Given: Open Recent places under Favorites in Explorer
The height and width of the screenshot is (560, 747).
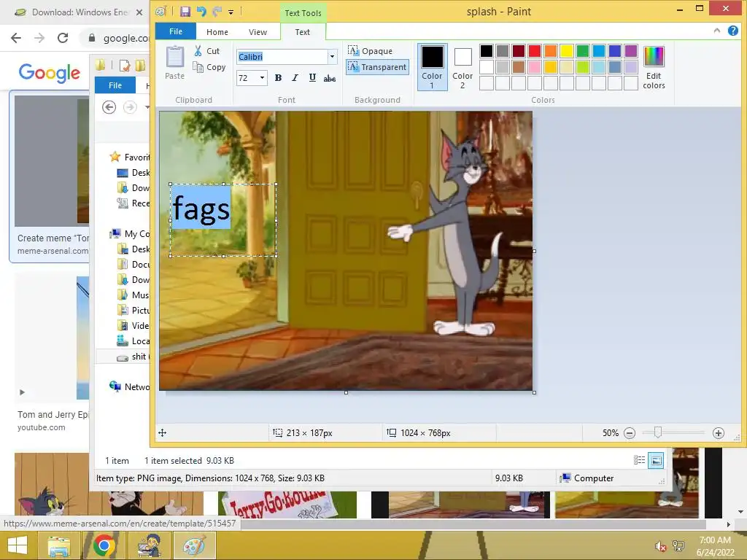Looking at the screenshot, I should click(133, 203).
